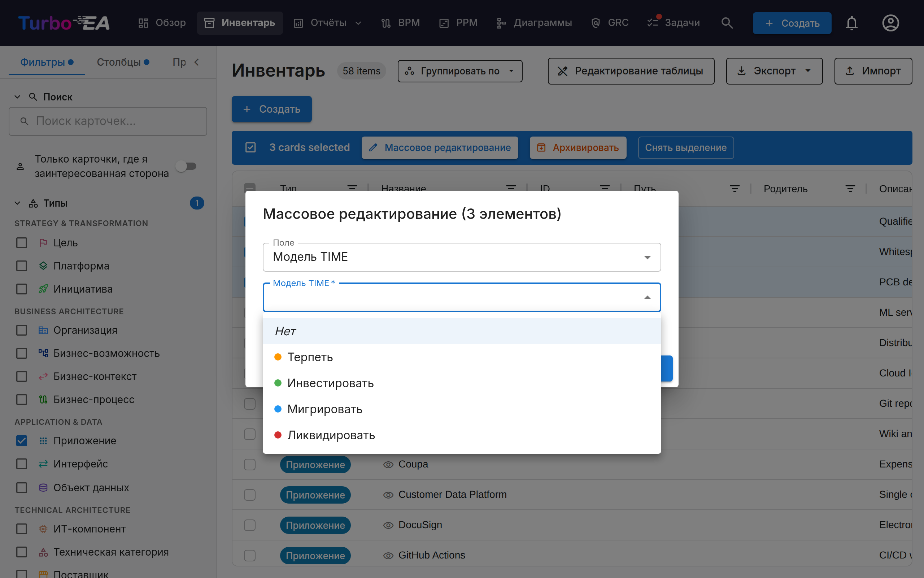Click the Техническая категория shapes icon

pyautogui.click(x=43, y=552)
